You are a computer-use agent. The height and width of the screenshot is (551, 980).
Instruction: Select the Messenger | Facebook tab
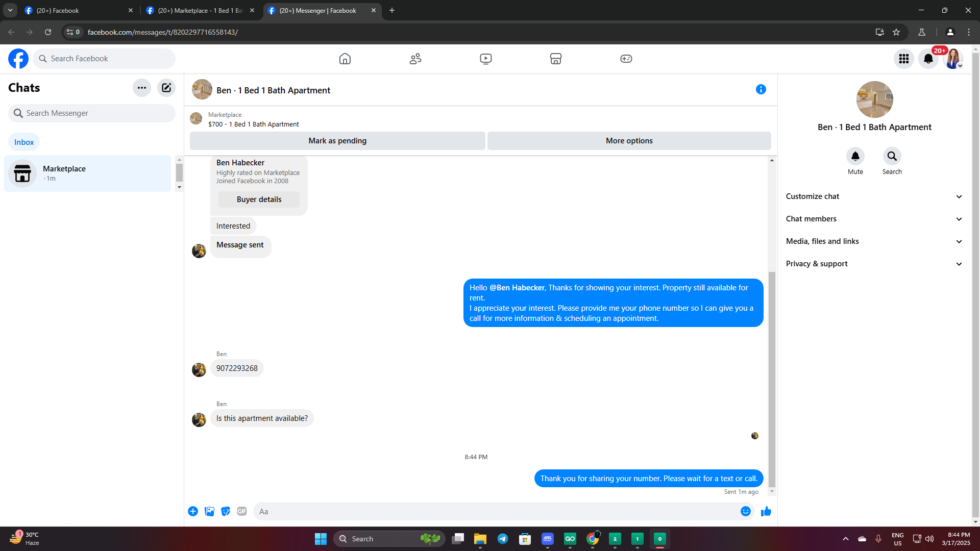[322, 10]
